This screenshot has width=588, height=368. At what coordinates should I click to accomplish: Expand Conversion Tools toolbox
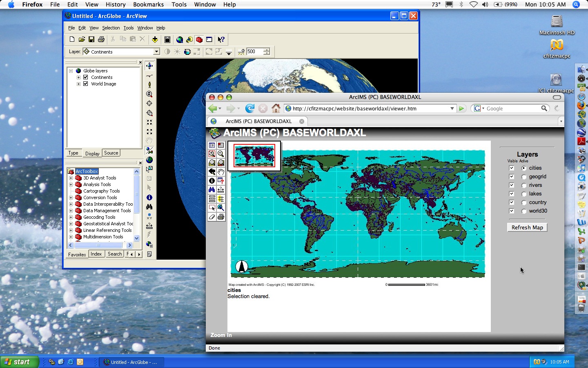pos(71,197)
